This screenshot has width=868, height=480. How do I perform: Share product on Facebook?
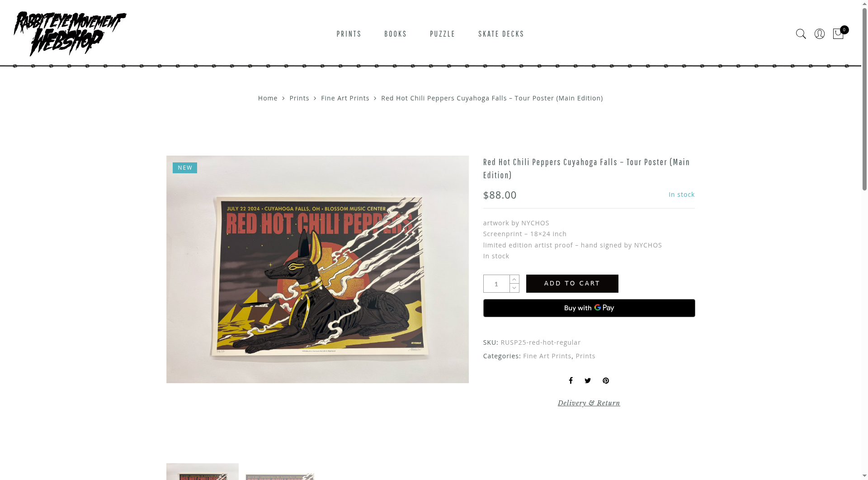click(571, 381)
